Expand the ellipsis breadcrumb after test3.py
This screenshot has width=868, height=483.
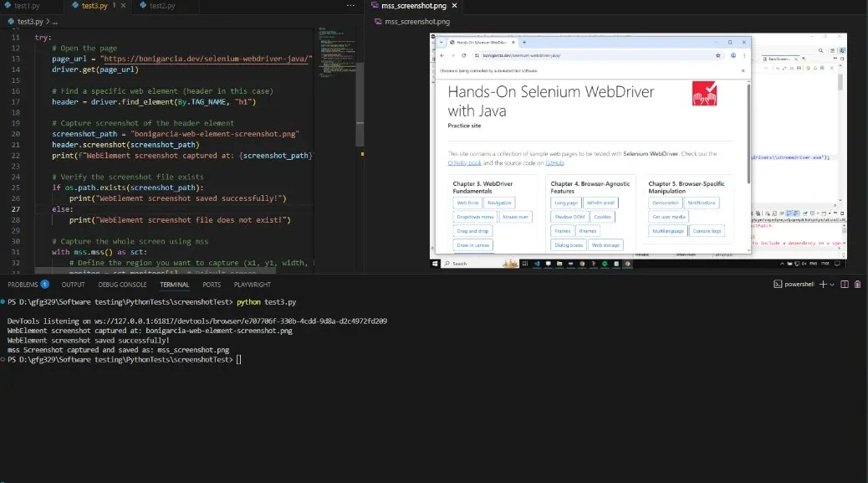point(54,22)
